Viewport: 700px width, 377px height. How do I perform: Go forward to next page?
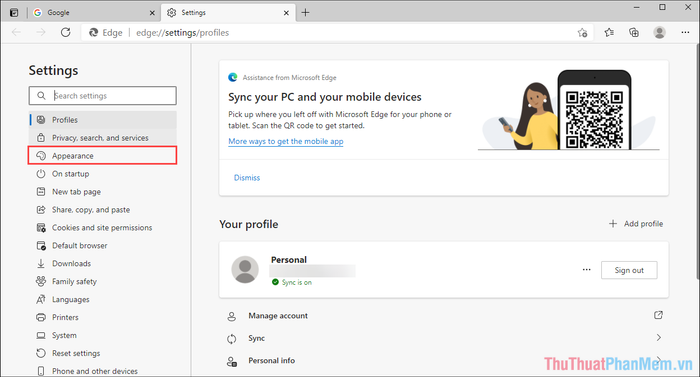coord(41,32)
